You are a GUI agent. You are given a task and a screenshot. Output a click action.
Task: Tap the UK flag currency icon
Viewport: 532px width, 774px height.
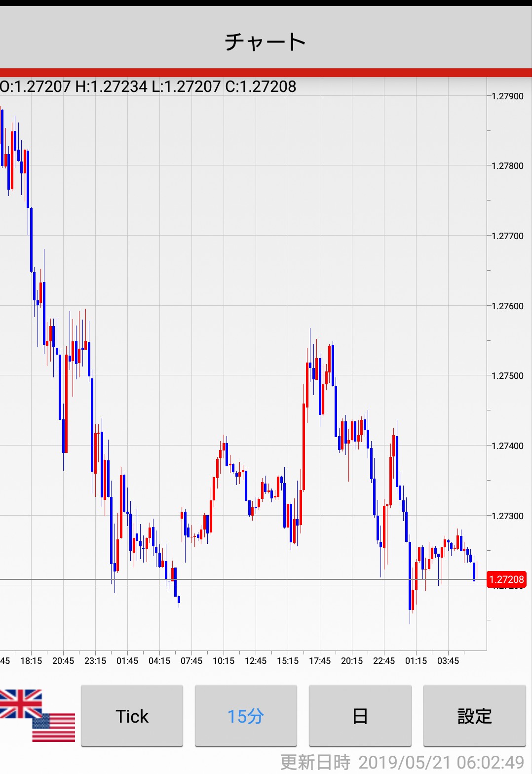(x=19, y=703)
